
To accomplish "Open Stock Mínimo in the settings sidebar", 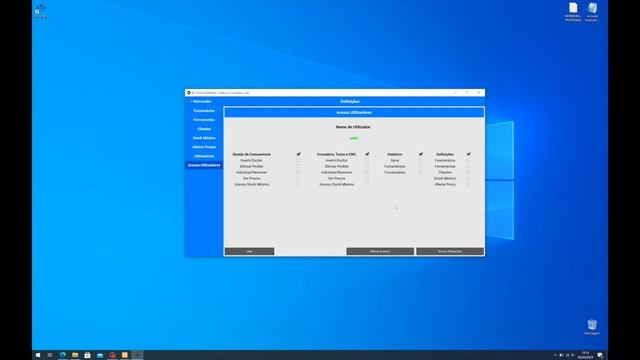I will coord(204,138).
